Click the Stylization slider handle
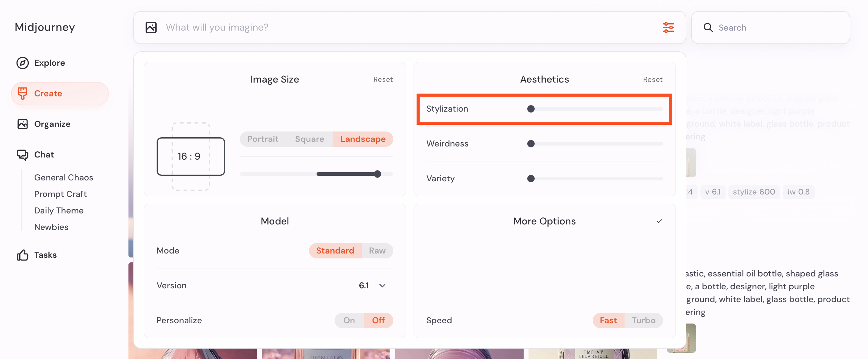Screen dimensions: 868x359 point(531,109)
